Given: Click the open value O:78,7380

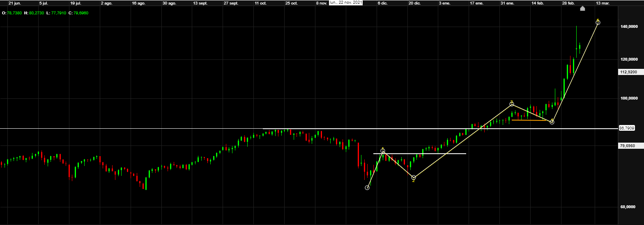Looking at the screenshot, I should coord(12,13).
